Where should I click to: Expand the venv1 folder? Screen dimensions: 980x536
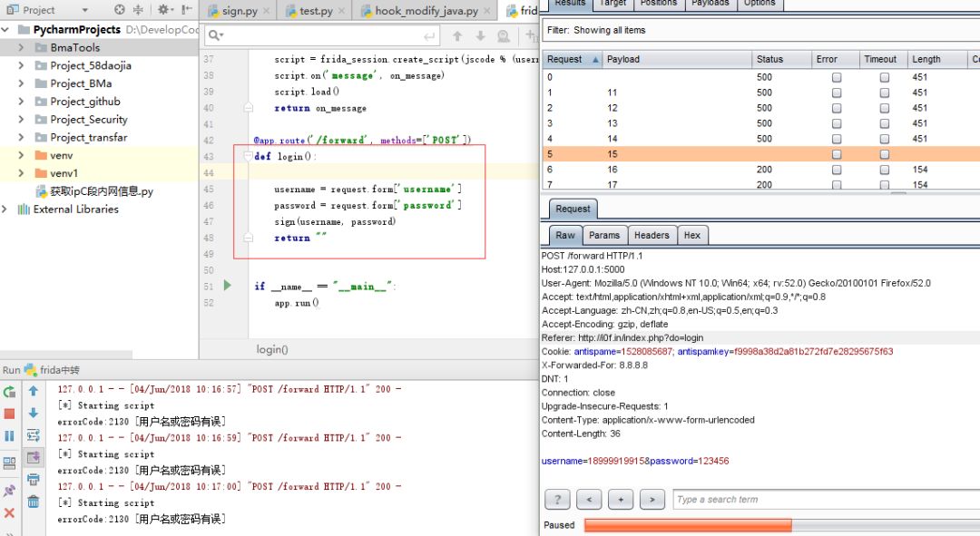click(21, 173)
